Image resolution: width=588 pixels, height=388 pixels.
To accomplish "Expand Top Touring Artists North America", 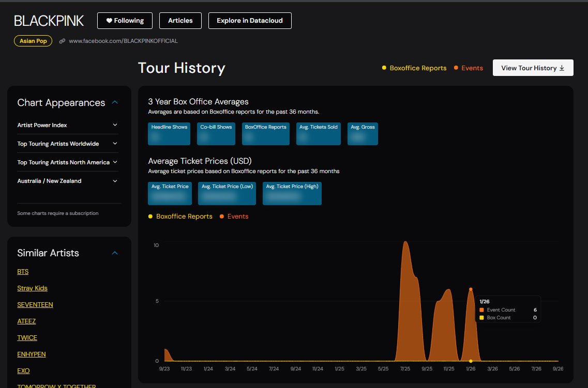I will (x=68, y=162).
